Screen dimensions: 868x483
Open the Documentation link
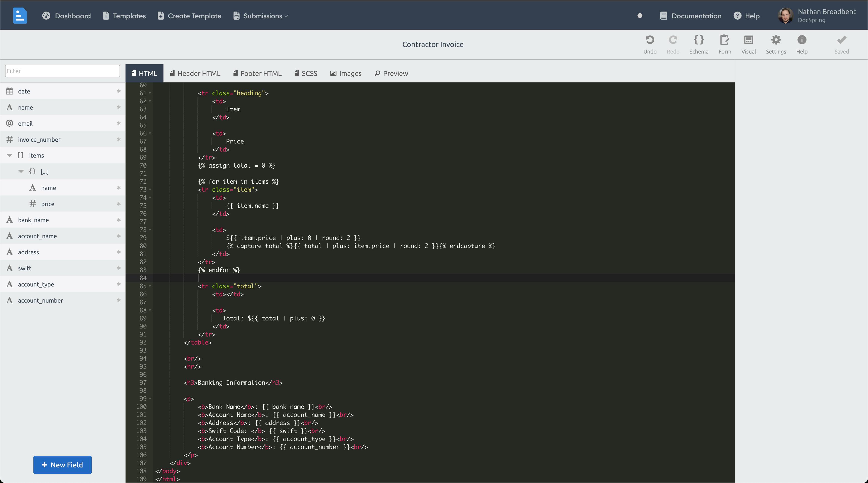(x=690, y=16)
